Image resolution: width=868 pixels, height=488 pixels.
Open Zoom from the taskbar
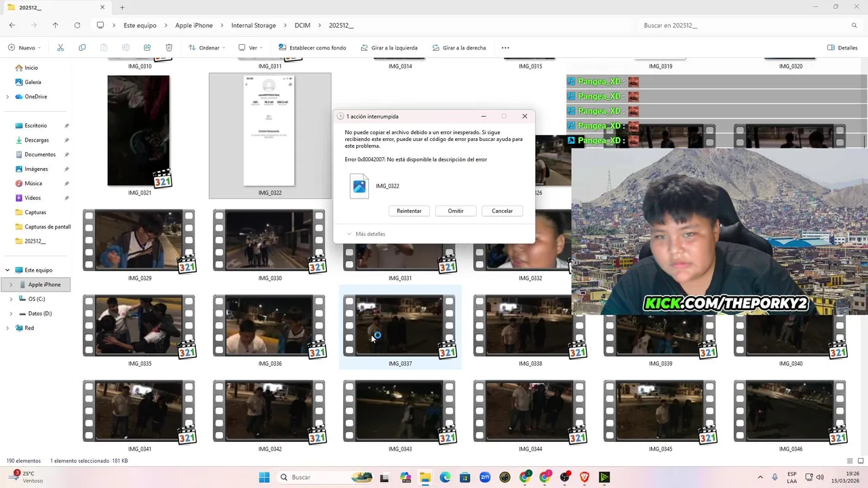[485, 477]
